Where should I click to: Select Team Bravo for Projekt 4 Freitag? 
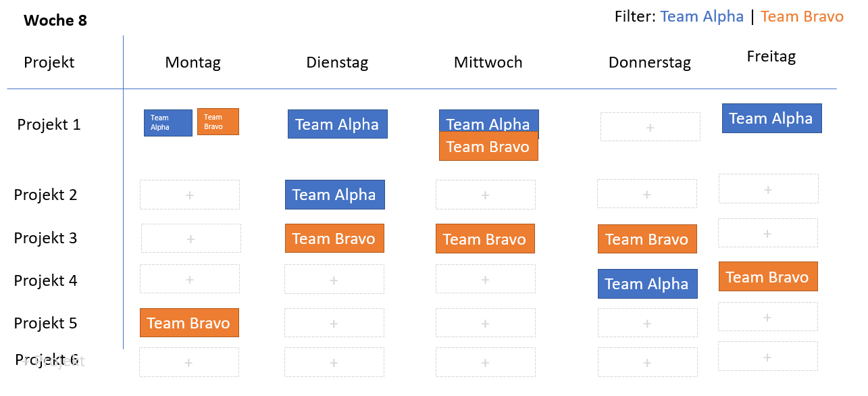click(x=768, y=276)
